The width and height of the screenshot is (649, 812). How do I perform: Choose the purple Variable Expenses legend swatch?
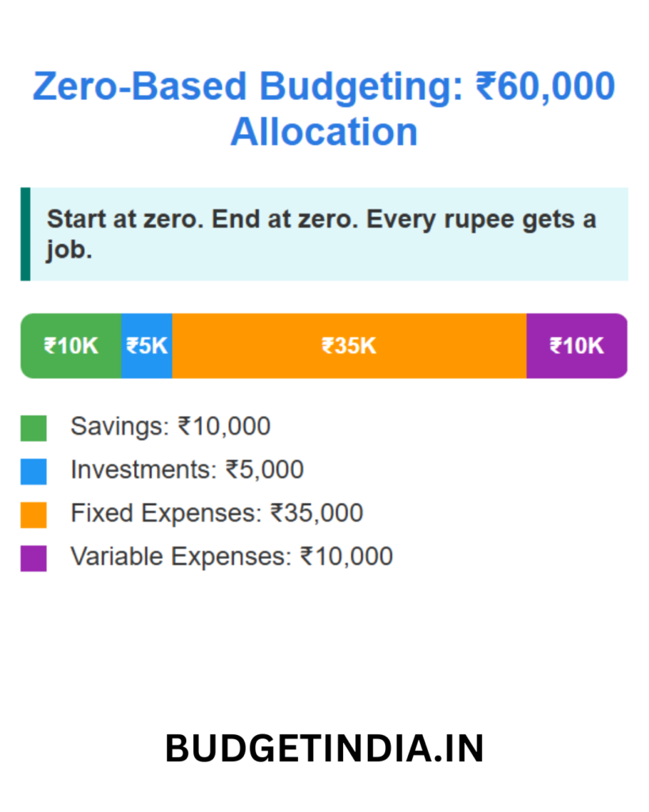point(33,558)
